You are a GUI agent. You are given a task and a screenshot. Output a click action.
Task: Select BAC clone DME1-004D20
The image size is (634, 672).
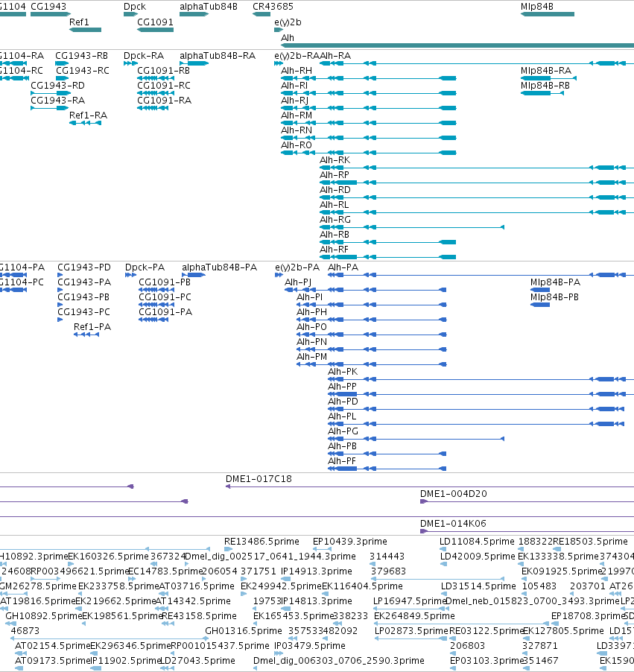pyautogui.click(x=527, y=501)
